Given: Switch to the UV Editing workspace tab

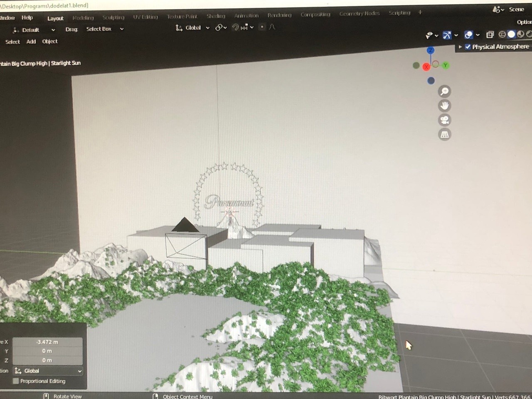Looking at the screenshot, I should (x=145, y=17).
